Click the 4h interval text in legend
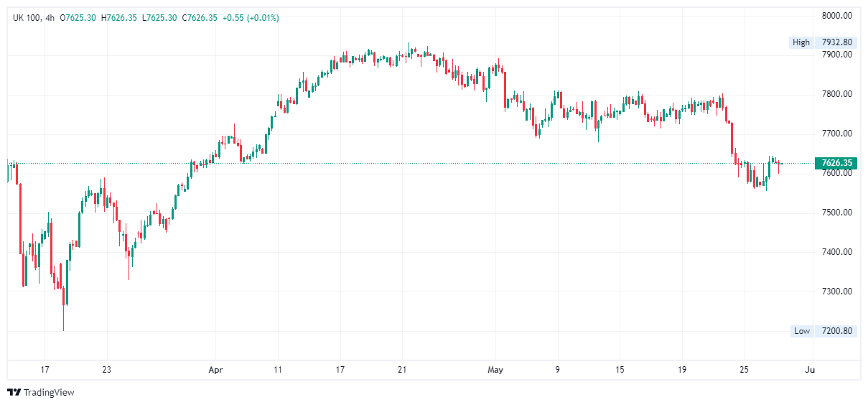The width and height of the screenshot is (868, 405). [50, 17]
